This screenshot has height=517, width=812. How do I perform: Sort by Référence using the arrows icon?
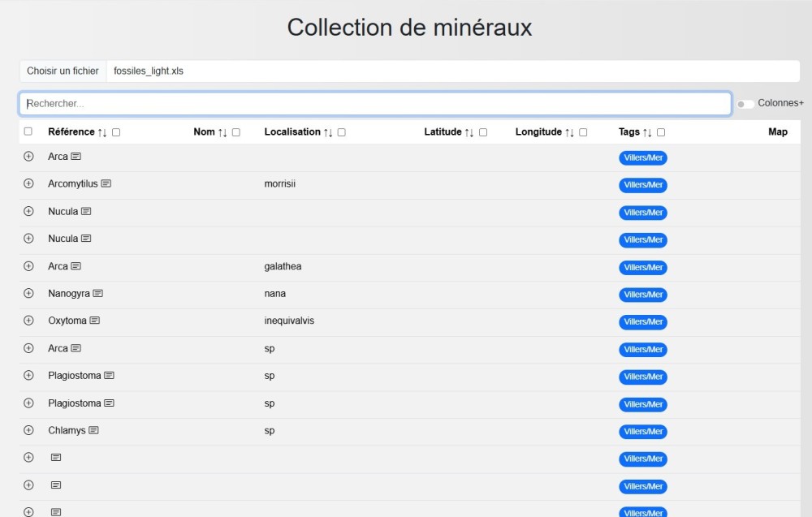[102, 132]
